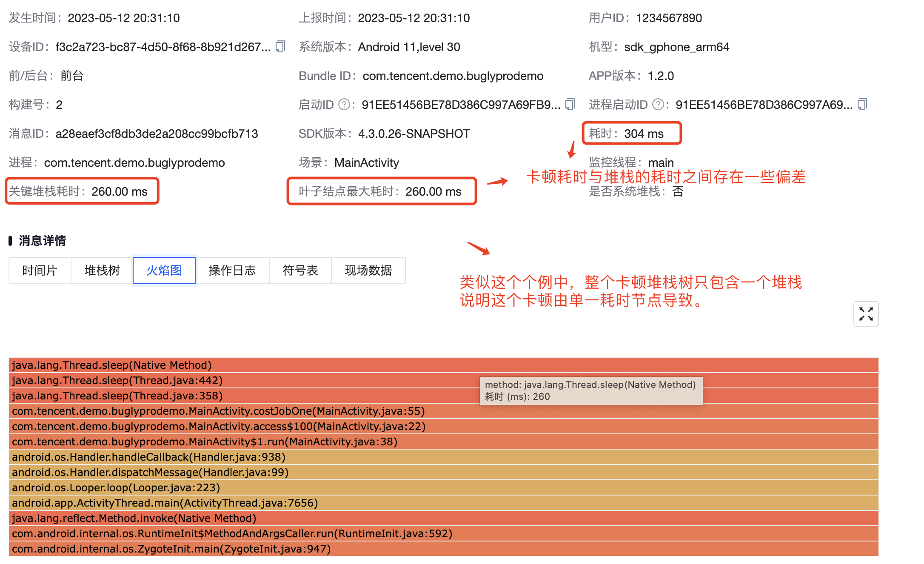Click user ID 1234567890
The height and width of the screenshot is (564, 924).
pos(669,18)
